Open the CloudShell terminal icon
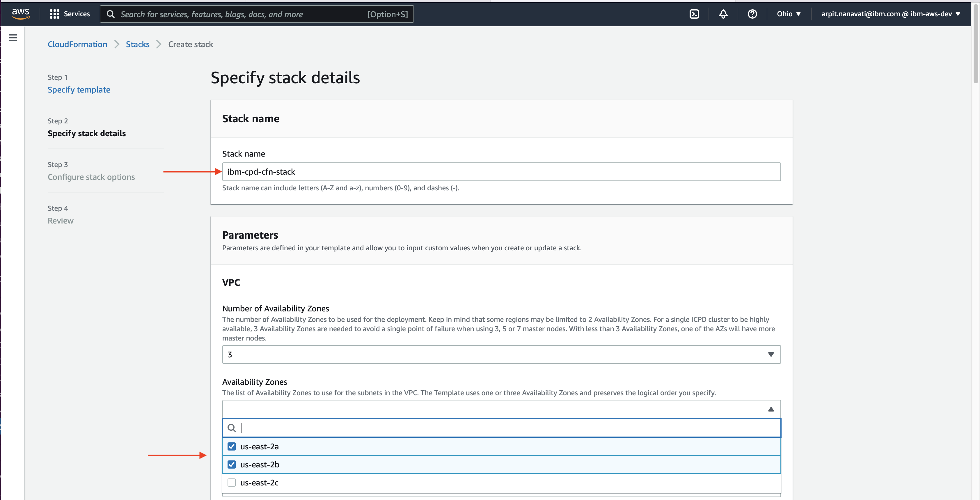Image resolution: width=980 pixels, height=500 pixels. coord(694,14)
